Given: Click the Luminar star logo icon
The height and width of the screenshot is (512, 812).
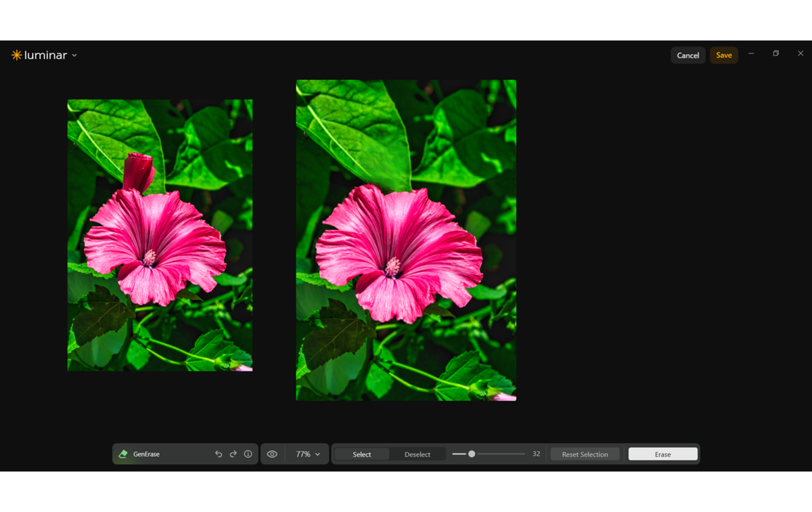Looking at the screenshot, I should click(x=16, y=55).
